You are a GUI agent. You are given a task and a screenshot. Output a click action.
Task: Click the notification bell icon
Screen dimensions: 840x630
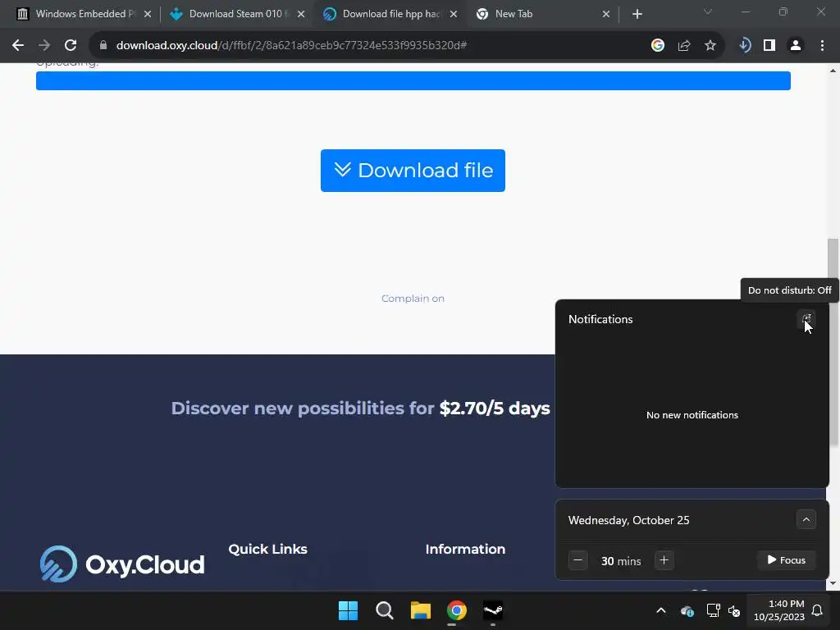[817, 610]
